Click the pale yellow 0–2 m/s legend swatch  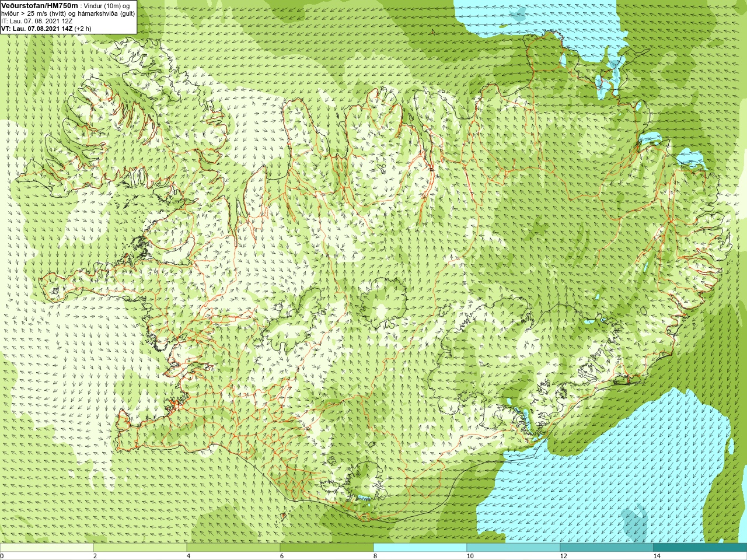[x=47, y=547]
